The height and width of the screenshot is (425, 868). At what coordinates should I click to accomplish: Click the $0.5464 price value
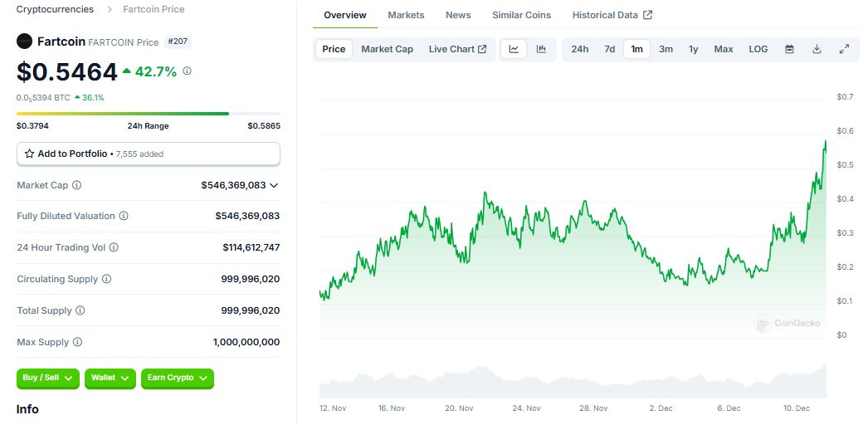[x=67, y=72]
